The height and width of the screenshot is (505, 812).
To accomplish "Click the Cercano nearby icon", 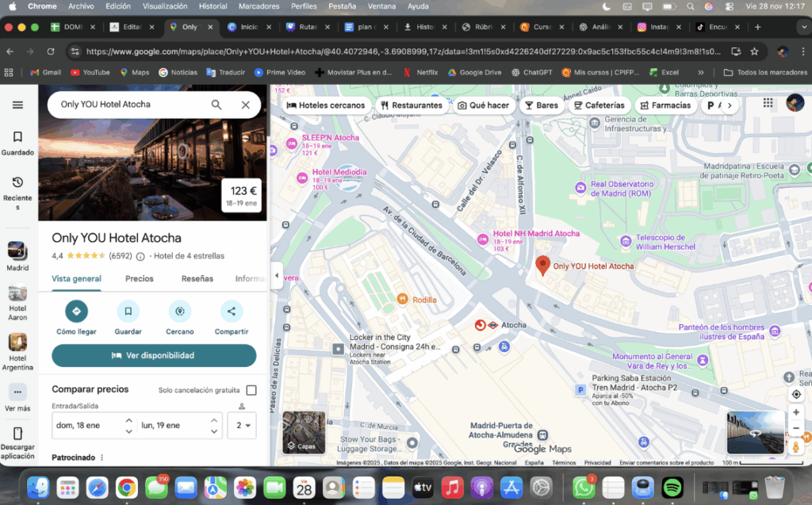I will point(180,311).
